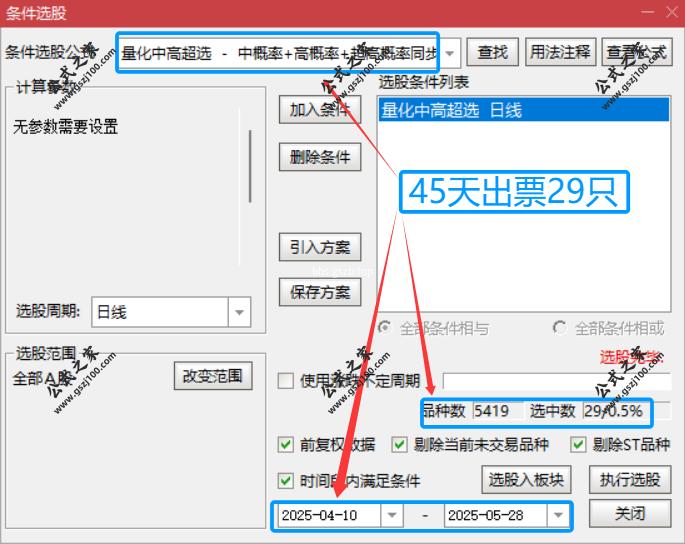Image resolution: width=685 pixels, height=544 pixels.
Task: Click the 品种数 5419 value
Action: coord(498,411)
